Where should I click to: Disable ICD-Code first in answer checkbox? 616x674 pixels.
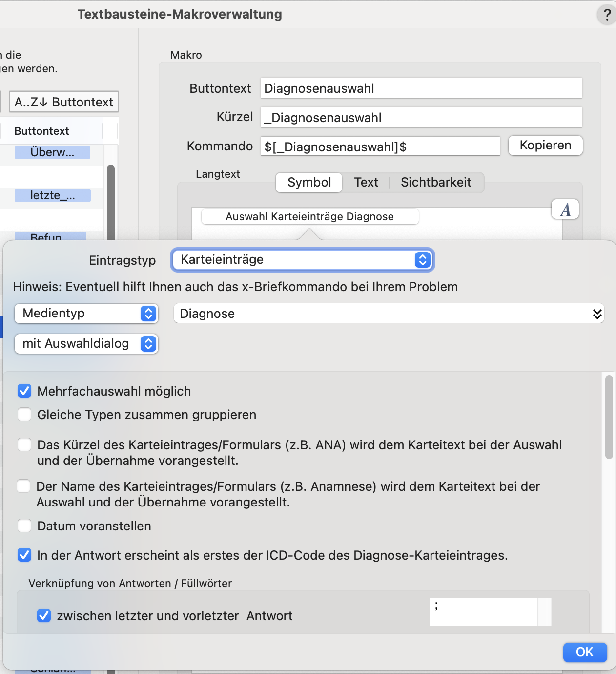pyautogui.click(x=24, y=555)
